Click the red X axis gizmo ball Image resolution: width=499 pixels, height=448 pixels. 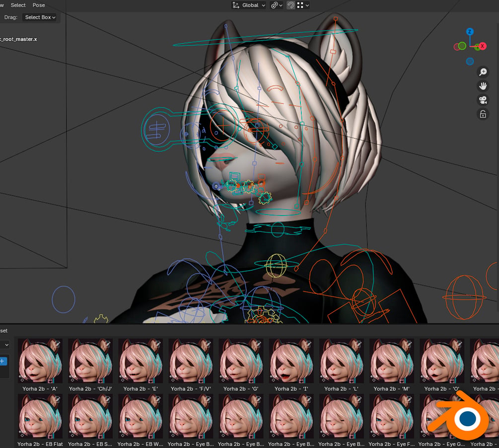click(482, 46)
